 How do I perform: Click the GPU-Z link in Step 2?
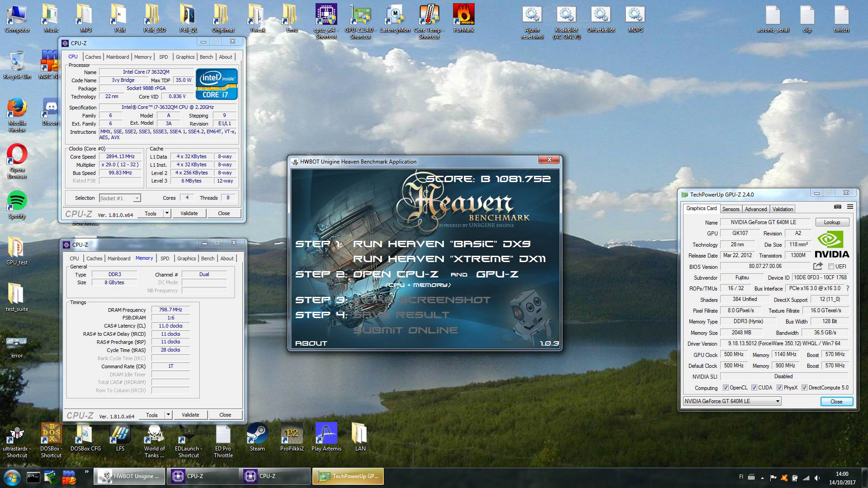coord(497,274)
